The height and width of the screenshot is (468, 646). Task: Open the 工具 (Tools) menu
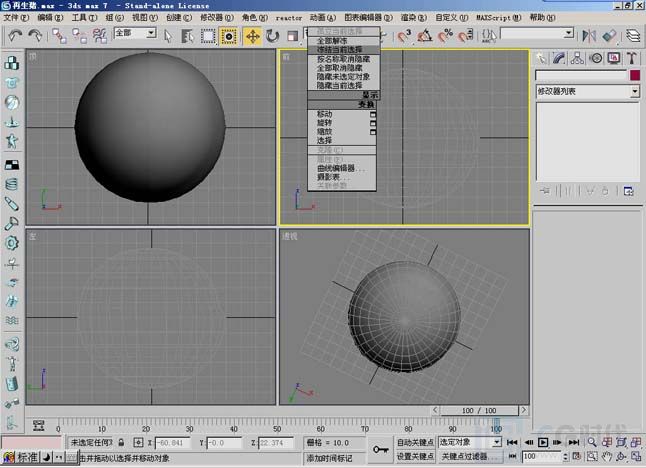[x=84, y=17]
